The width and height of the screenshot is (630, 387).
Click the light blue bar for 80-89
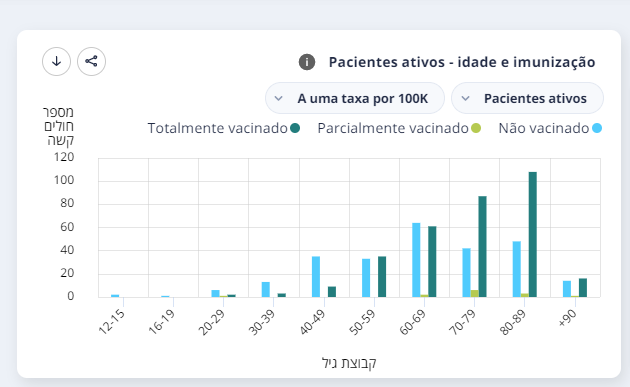(x=517, y=269)
